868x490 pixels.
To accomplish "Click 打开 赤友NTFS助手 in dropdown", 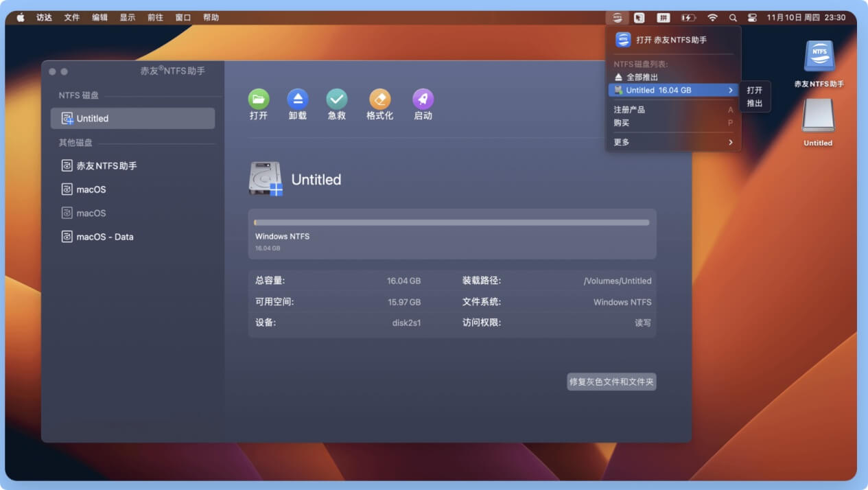I will click(670, 40).
